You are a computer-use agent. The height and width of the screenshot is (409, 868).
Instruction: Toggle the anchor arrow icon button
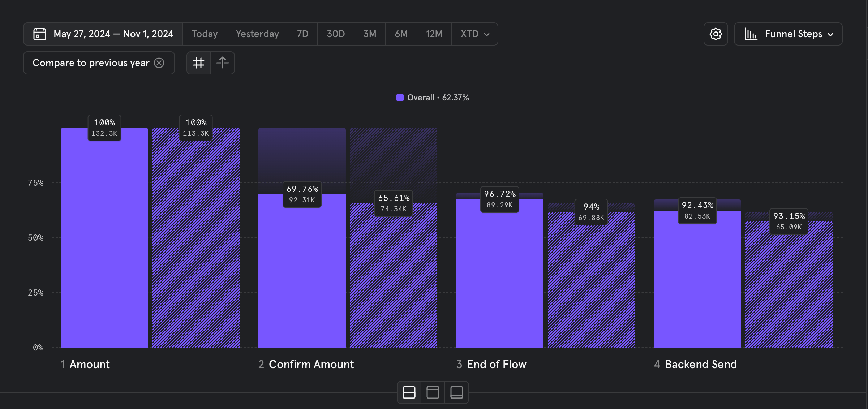pos(223,63)
